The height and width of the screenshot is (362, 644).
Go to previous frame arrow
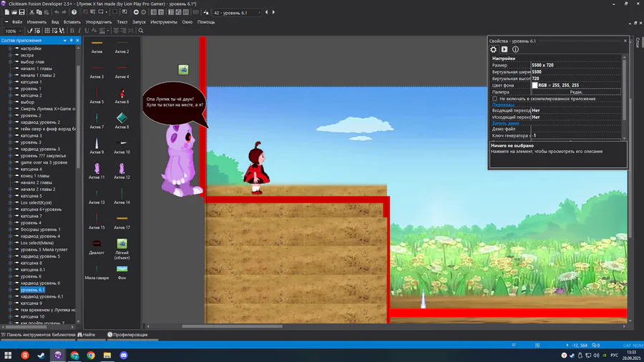[267, 12]
